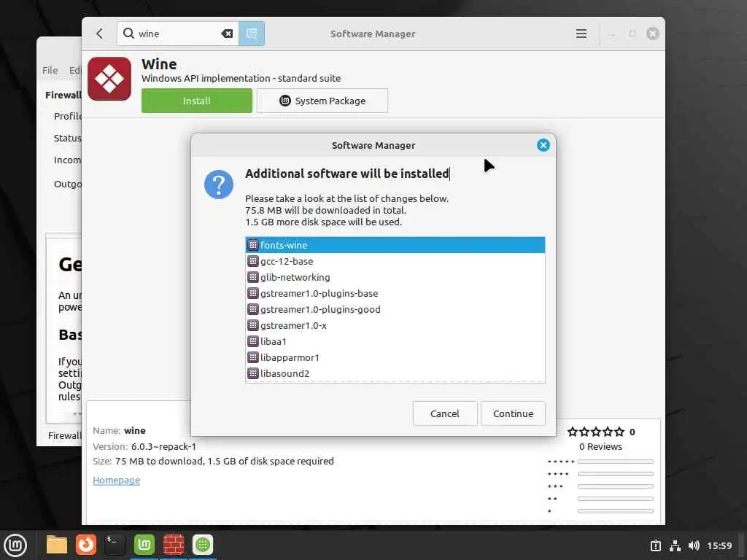
Task: Click the glib-networking package icon
Action: click(x=253, y=277)
